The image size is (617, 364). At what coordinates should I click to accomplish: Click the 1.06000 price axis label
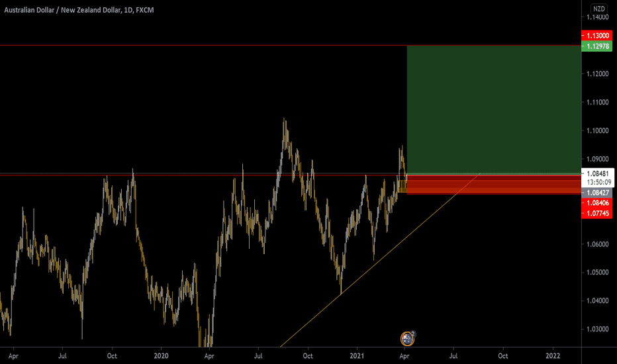coord(597,244)
